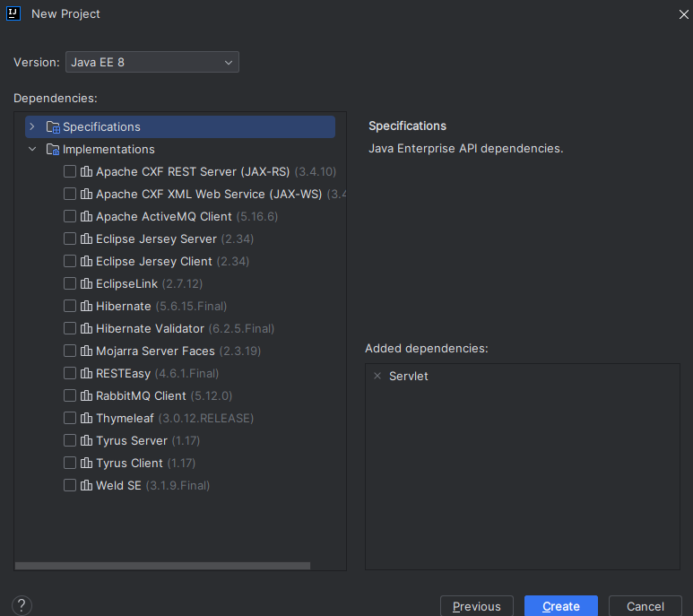Click library icon beside Thymeleaf
Screen dimensions: 693x616
click(87, 418)
